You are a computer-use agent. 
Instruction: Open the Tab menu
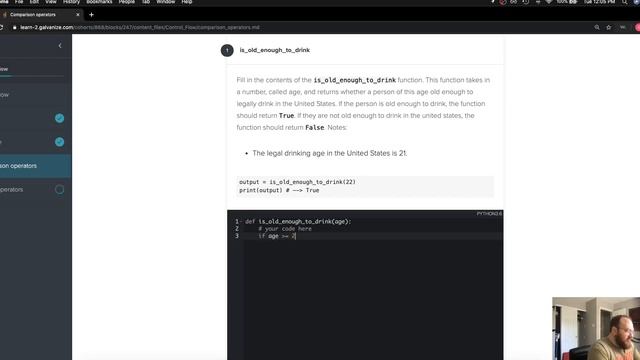(146, 2)
